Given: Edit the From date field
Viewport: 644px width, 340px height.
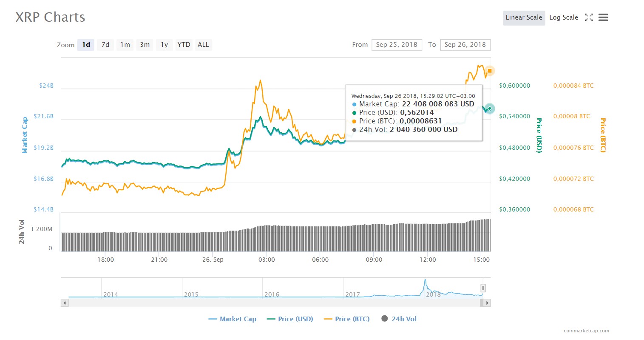Looking at the screenshot, I should [x=397, y=45].
